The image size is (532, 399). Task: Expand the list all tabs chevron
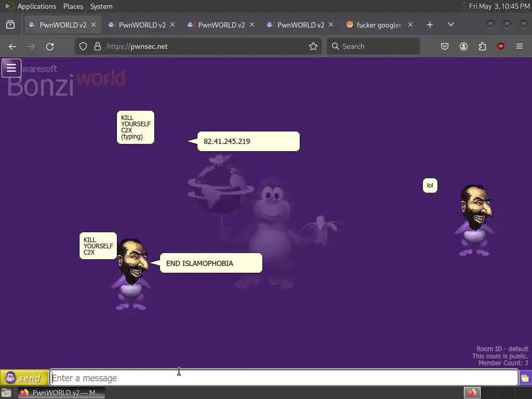pyautogui.click(x=451, y=25)
